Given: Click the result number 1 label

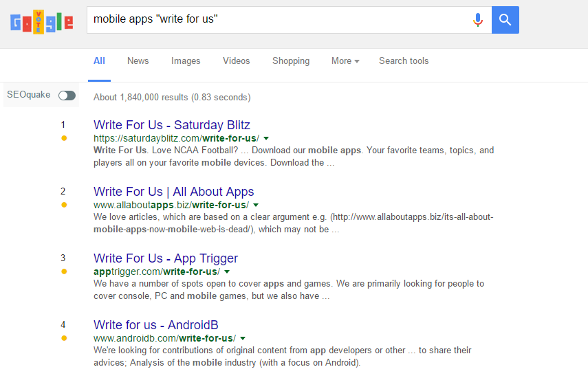Looking at the screenshot, I should pyautogui.click(x=63, y=125).
